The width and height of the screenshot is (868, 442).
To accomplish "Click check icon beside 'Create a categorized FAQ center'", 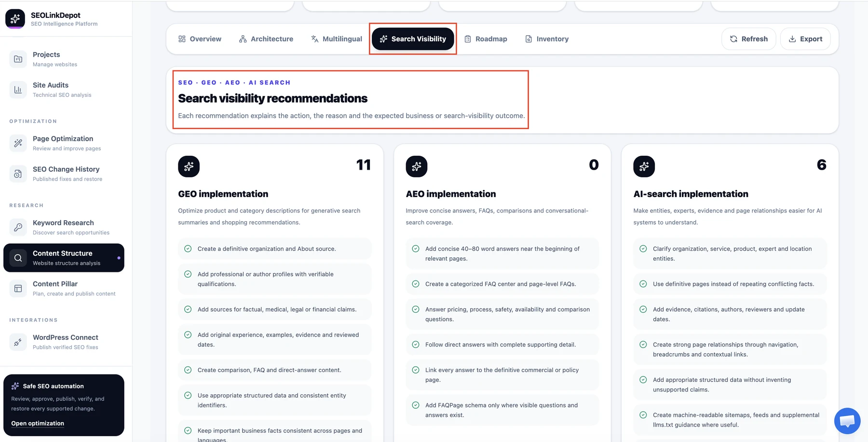I will pyautogui.click(x=416, y=284).
